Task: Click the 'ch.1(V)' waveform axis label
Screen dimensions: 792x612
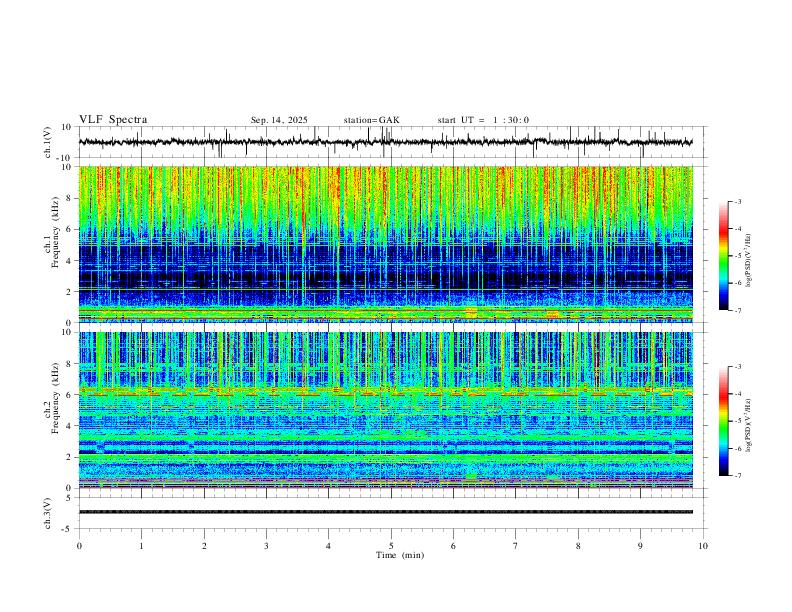Action: pos(48,142)
